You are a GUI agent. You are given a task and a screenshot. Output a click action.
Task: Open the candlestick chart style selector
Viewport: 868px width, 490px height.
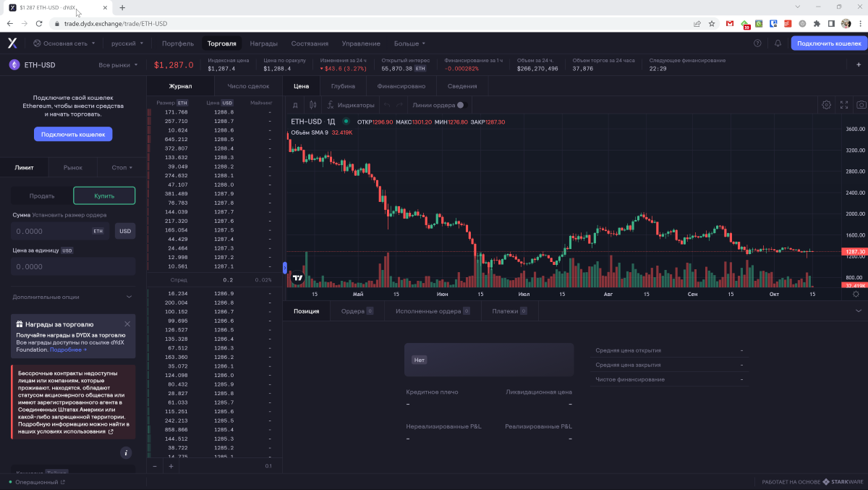coord(312,105)
